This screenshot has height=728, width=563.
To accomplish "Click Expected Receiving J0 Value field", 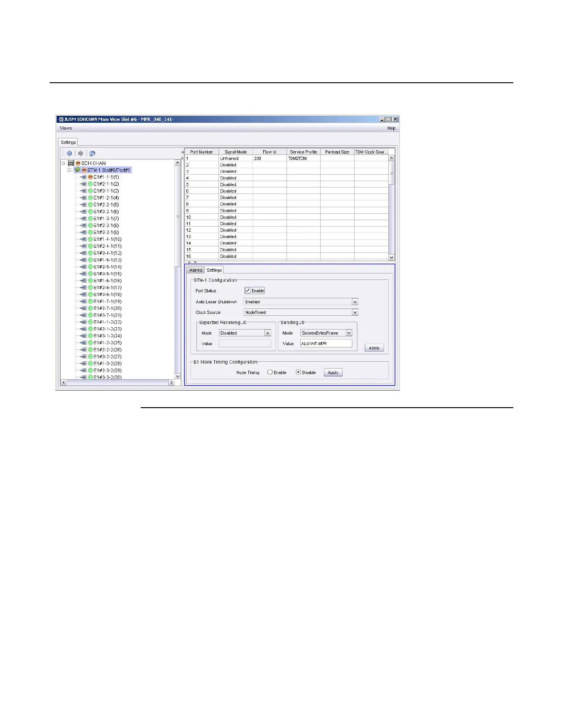I will [245, 343].
